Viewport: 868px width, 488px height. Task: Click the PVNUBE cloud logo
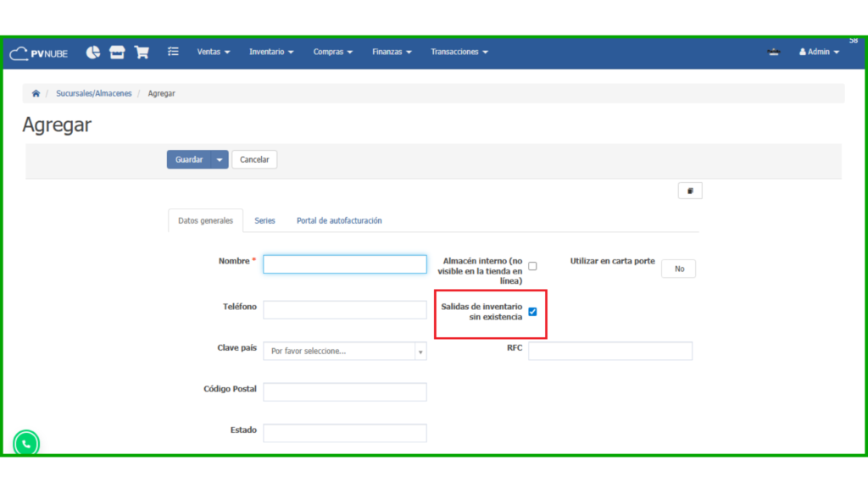[x=38, y=53]
